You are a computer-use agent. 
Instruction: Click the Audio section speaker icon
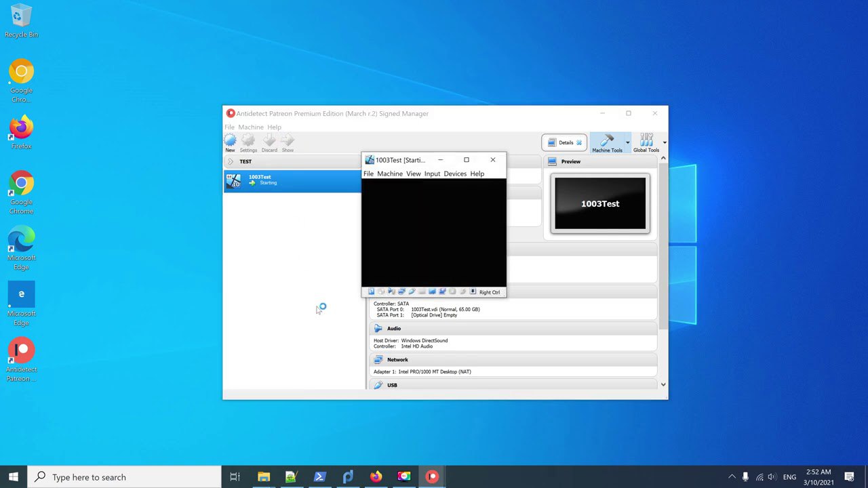coord(378,329)
